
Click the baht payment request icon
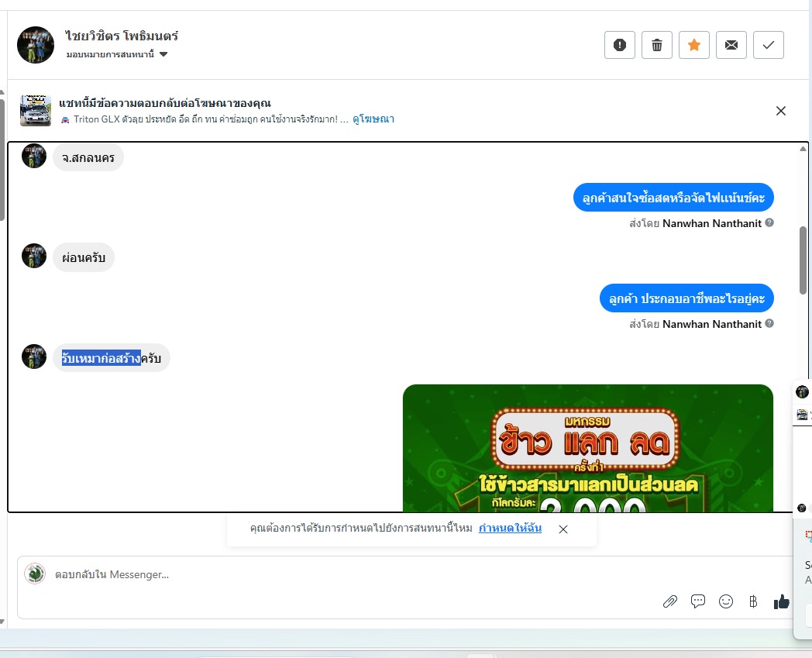coord(753,601)
